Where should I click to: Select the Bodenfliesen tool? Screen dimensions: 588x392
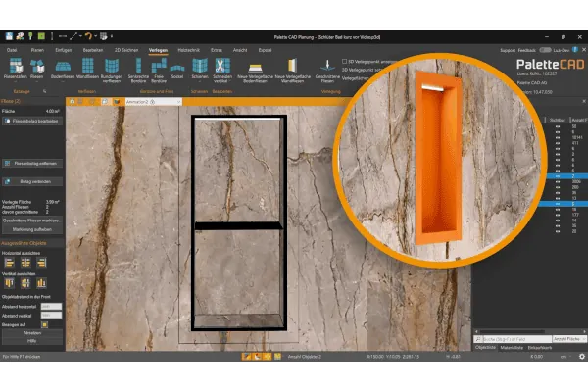point(63,69)
